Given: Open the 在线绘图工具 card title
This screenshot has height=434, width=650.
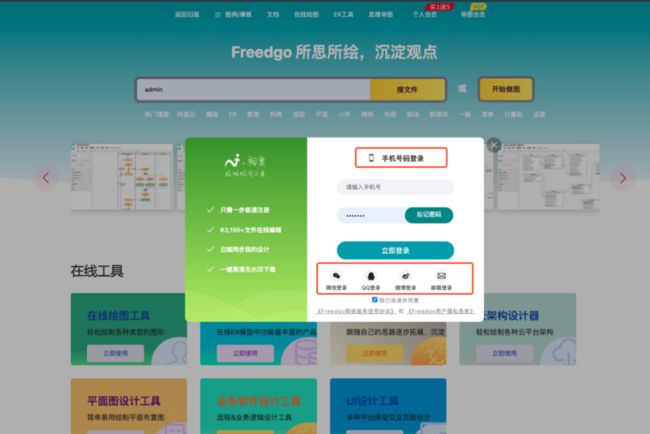Looking at the screenshot, I should coord(119,315).
